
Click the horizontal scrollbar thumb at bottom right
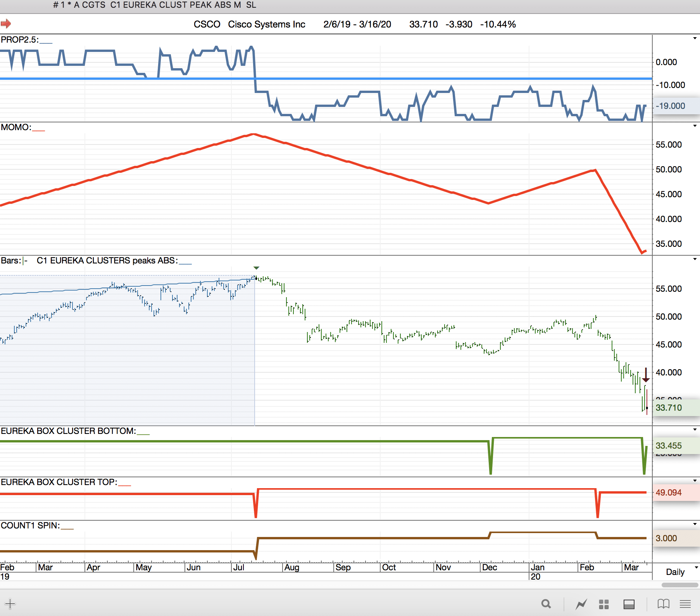point(679,585)
